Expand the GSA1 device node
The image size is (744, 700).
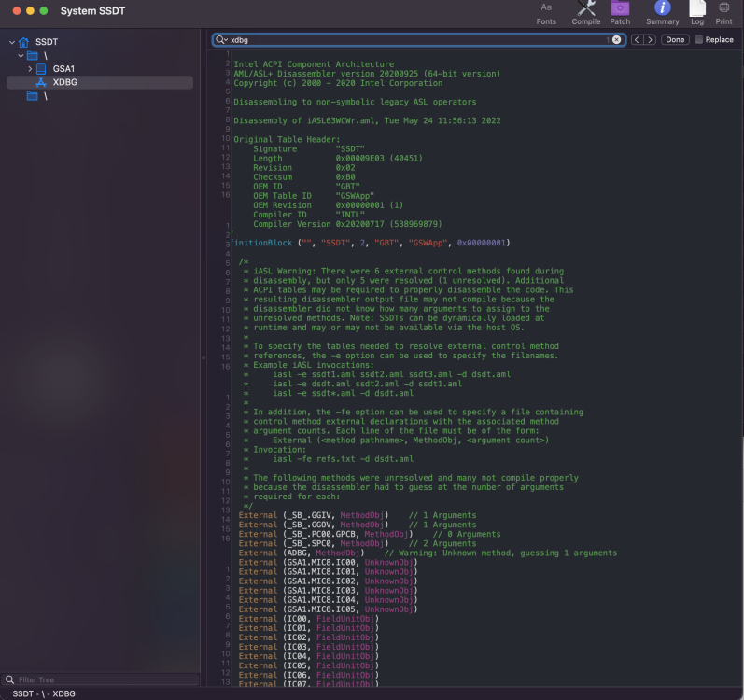(30, 69)
